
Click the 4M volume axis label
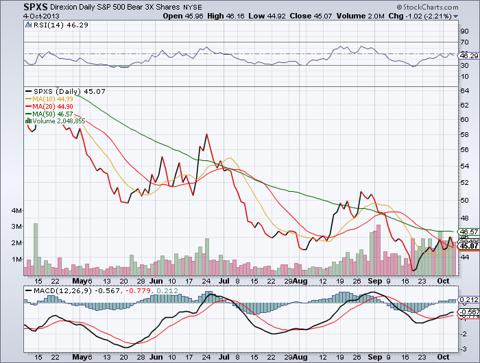tap(17, 211)
